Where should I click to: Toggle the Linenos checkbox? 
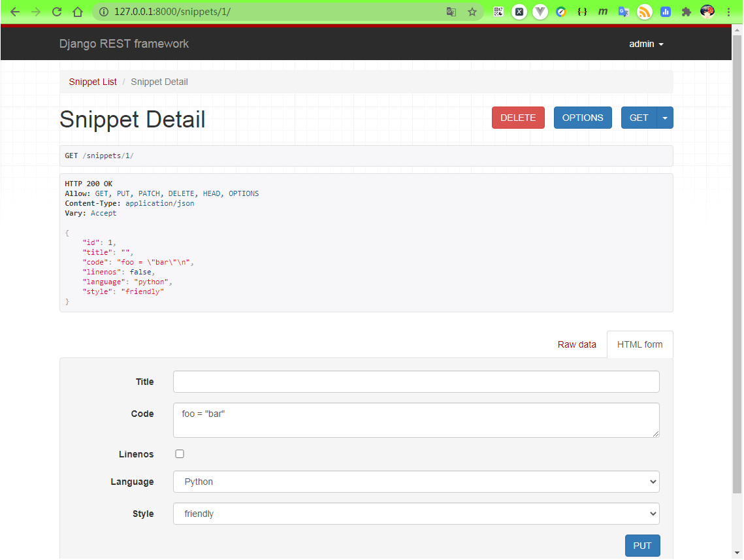coord(180,453)
